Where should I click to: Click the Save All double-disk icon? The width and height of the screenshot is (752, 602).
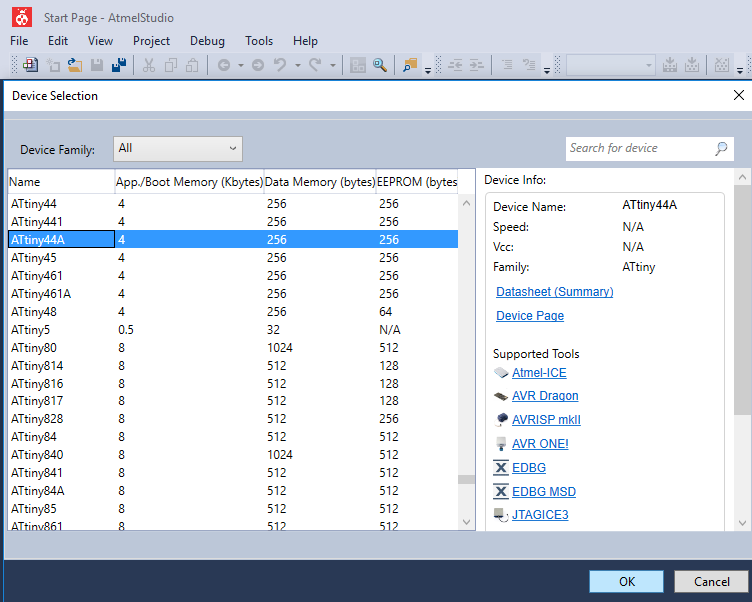pyautogui.click(x=118, y=65)
